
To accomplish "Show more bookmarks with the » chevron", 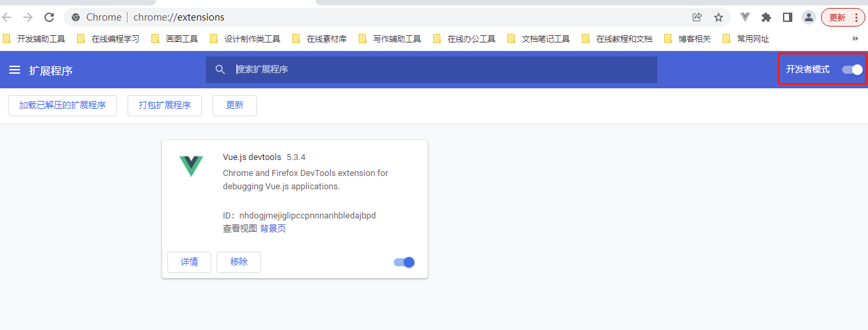I will pos(855,39).
